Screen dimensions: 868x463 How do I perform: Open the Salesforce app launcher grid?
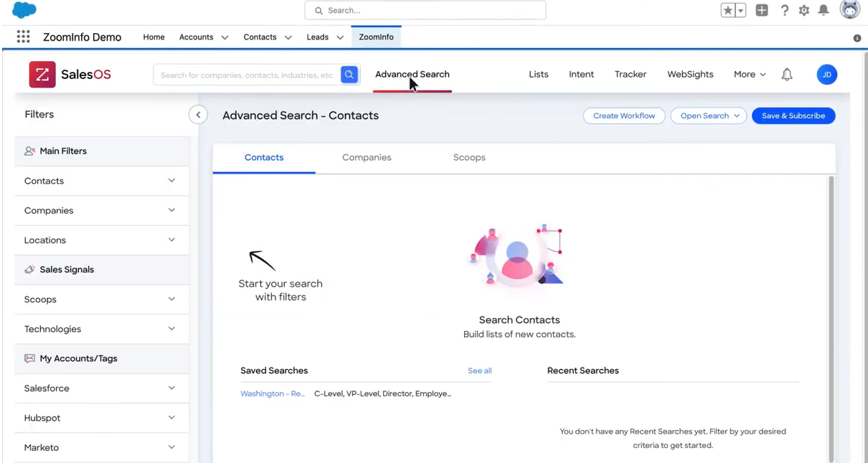[x=23, y=37]
